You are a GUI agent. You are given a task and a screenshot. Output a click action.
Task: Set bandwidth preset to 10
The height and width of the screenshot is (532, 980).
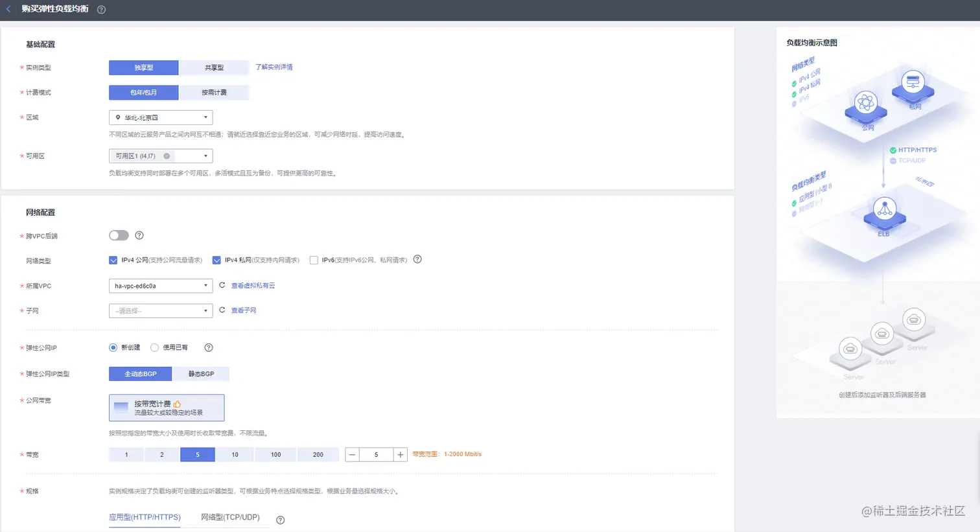(235, 455)
